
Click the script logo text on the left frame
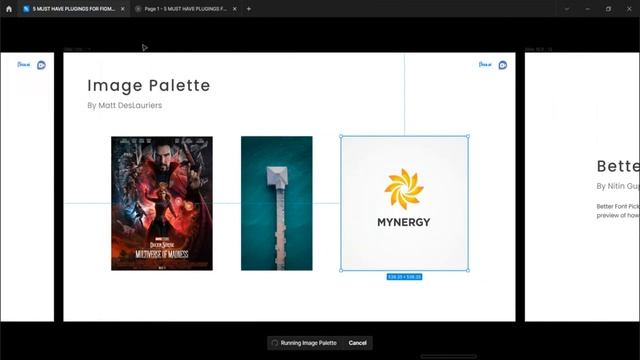tap(24, 64)
